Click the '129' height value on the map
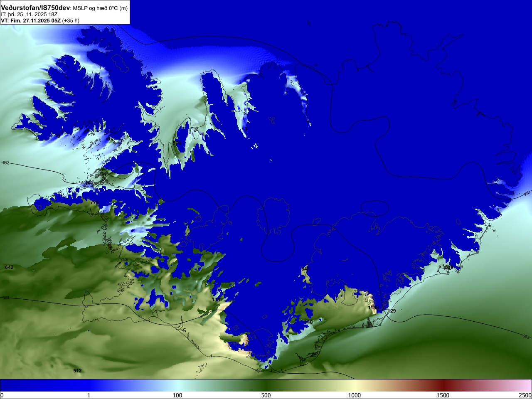Image resolution: width=532 pixels, height=399 pixels. coord(392,311)
